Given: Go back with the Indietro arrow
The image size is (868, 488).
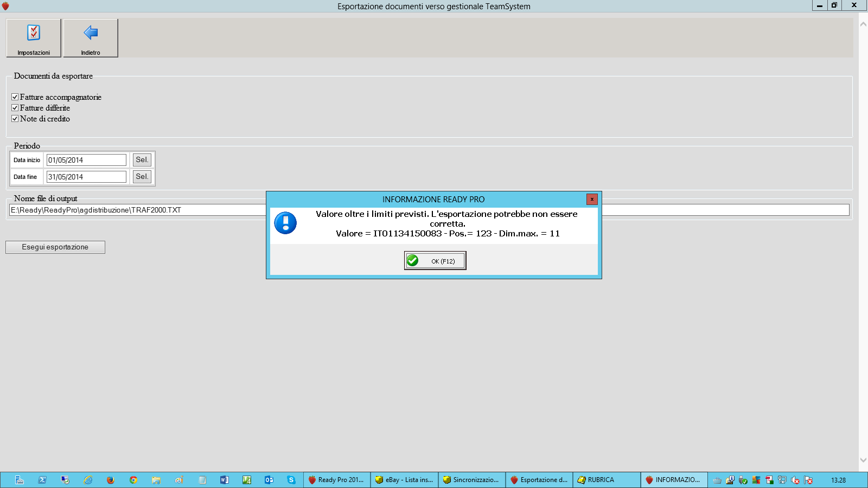Looking at the screenshot, I should [x=91, y=38].
